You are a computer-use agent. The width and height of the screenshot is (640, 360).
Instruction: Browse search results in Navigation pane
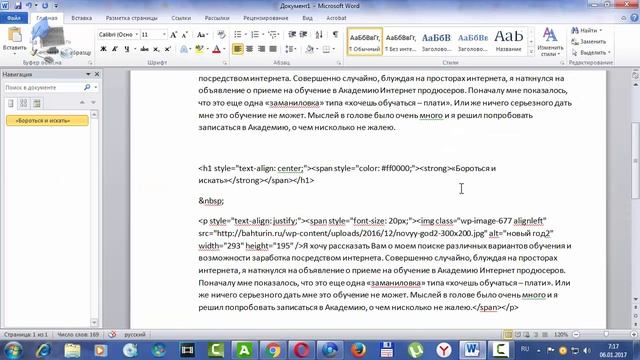tap(37, 103)
